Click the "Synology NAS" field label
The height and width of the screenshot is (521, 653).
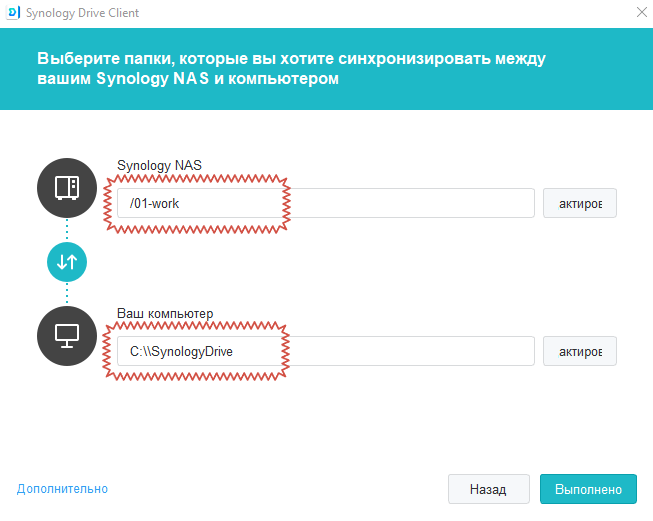(x=160, y=166)
